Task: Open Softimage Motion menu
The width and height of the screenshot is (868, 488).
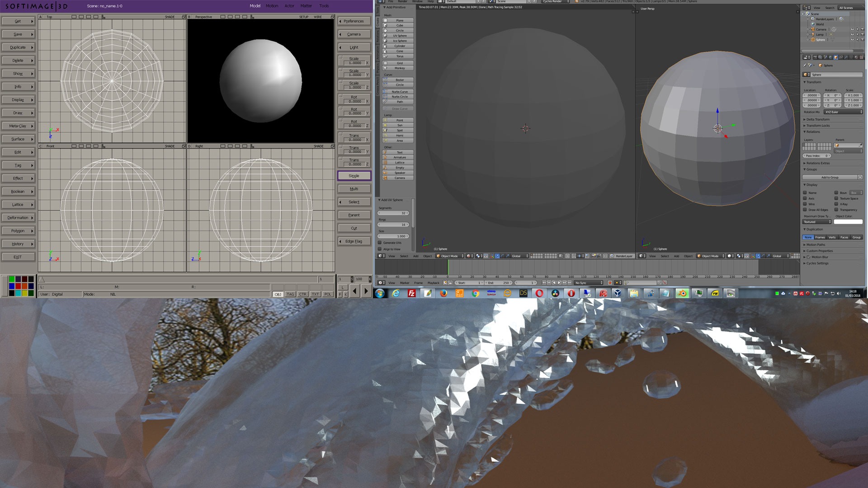Action: (272, 6)
